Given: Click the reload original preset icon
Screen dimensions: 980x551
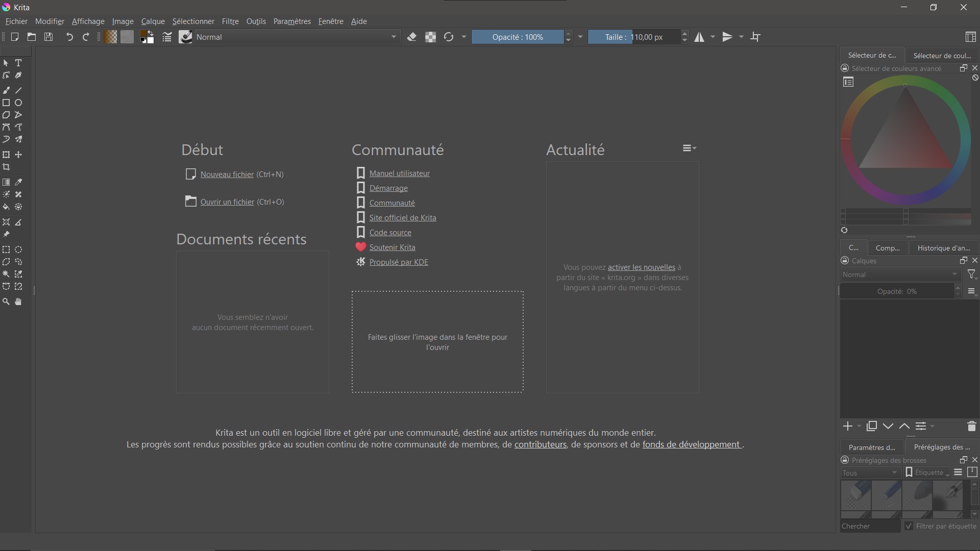Looking at the screenshot, I should [x=449, y=37].
